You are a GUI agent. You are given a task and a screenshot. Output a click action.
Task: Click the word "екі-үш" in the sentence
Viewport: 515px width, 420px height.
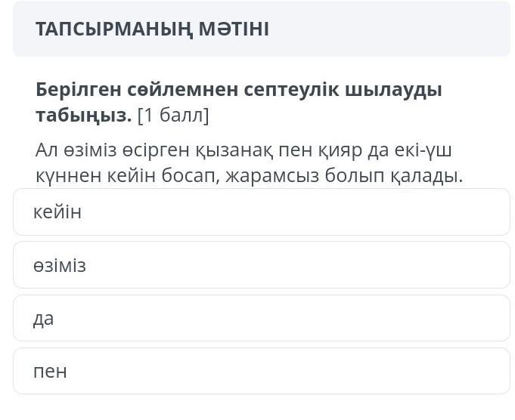[x=424, y=150]
